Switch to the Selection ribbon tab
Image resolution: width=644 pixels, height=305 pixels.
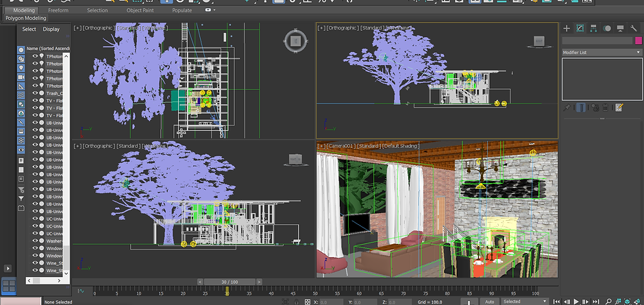97,10
